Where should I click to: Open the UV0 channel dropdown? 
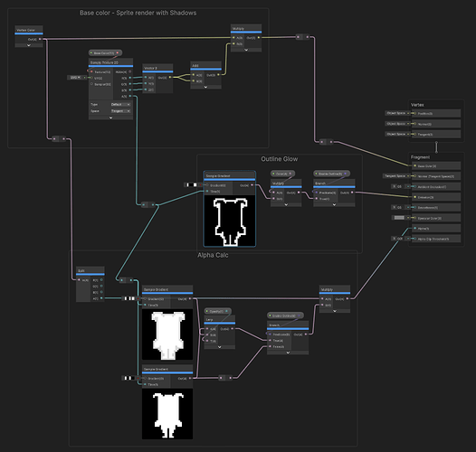click(75, 78)
